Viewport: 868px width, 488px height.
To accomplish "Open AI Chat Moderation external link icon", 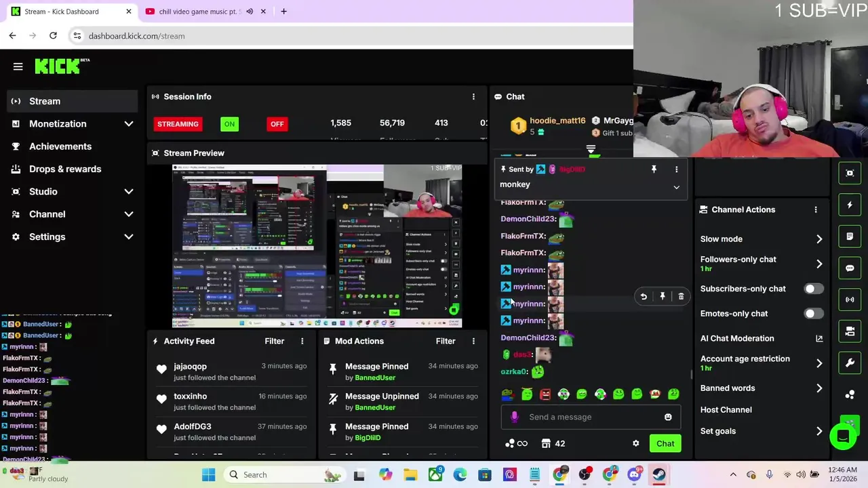I will point(819,338).
